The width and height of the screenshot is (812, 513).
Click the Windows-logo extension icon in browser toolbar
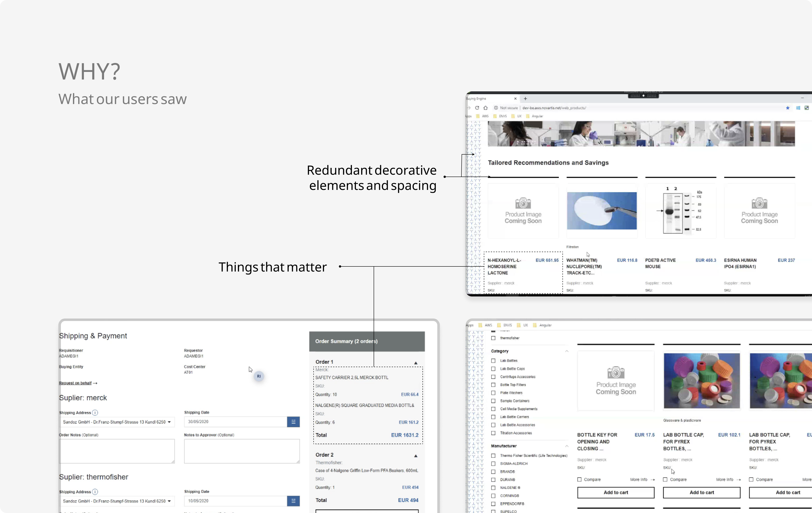(798, 108)
